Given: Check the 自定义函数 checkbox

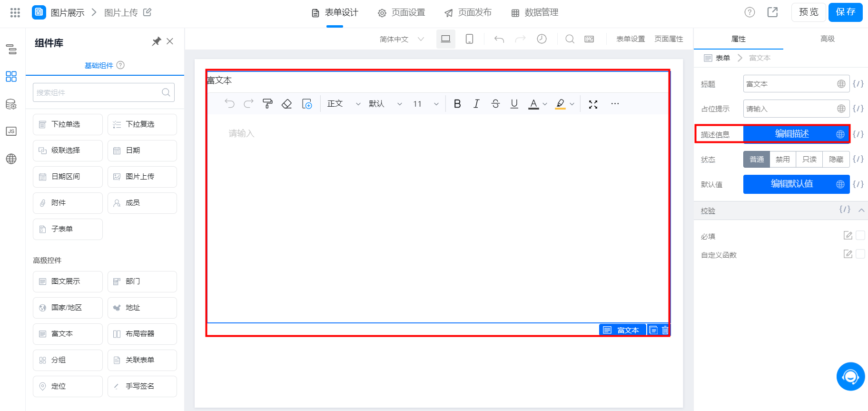Looking at the screenshot, I should click(860, 254).
